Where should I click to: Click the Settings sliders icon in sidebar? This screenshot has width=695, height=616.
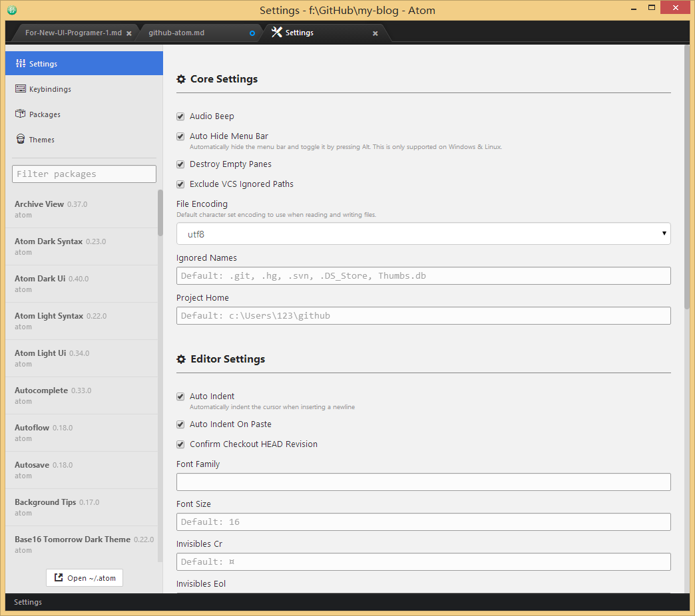tap(21, 63)
